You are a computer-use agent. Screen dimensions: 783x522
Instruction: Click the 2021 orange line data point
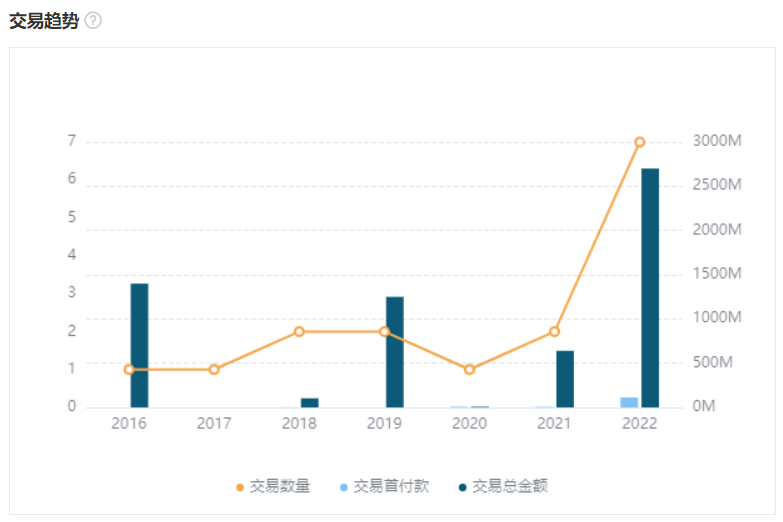pos(554,331)
